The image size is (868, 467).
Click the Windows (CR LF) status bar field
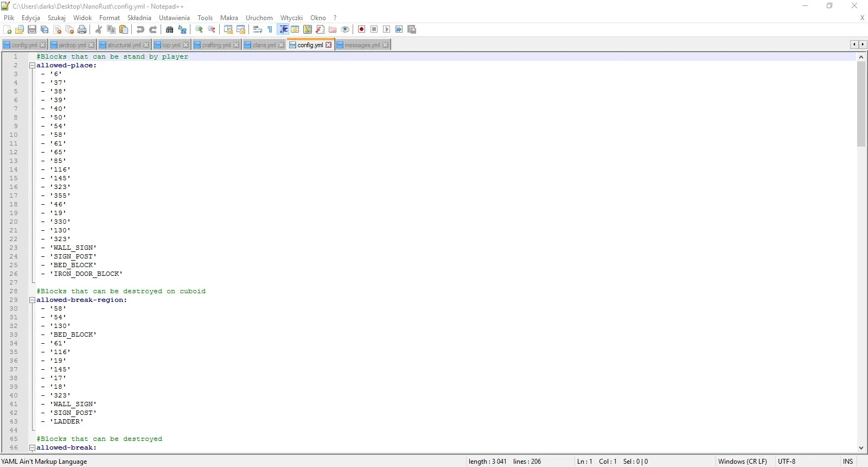pos(742,462)
